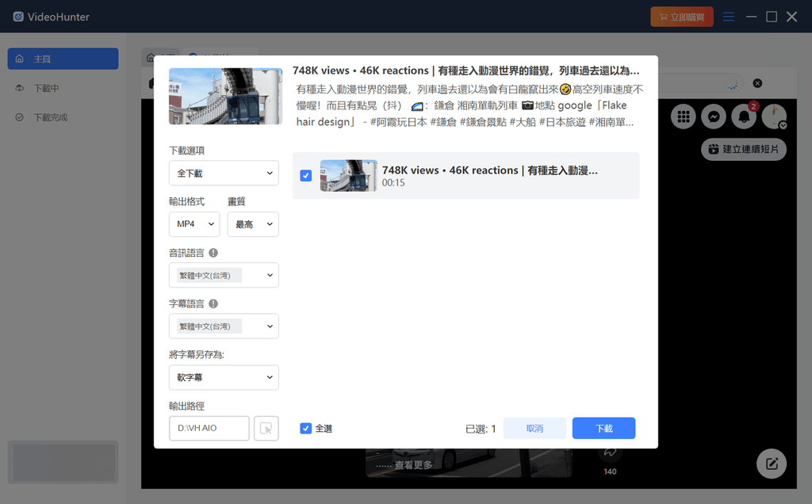The height and width of the screenshot is (504, 812).
Task: Click the VideoHunter logo icon
Action: point(18,17)
